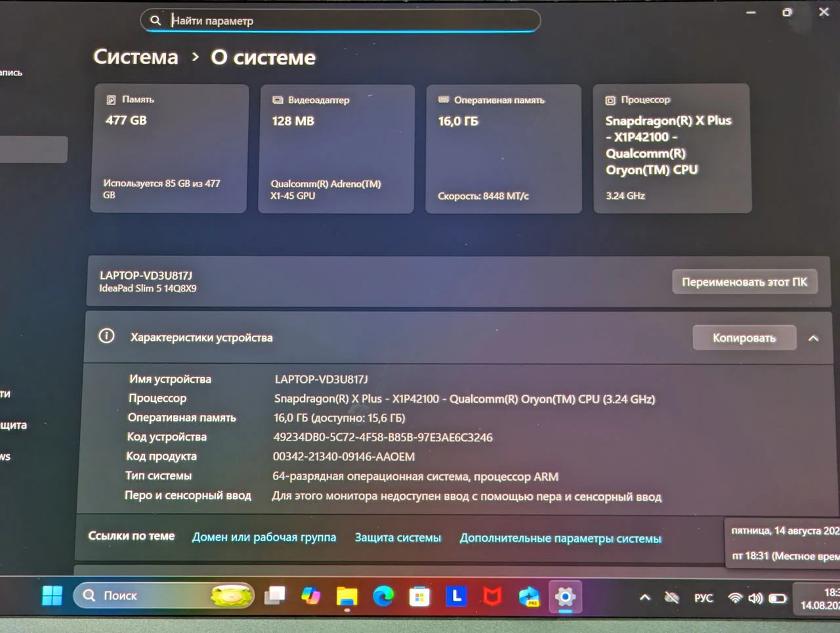Click the device name value in Имя устройства row
840x633 pixels.
(322, 379)
